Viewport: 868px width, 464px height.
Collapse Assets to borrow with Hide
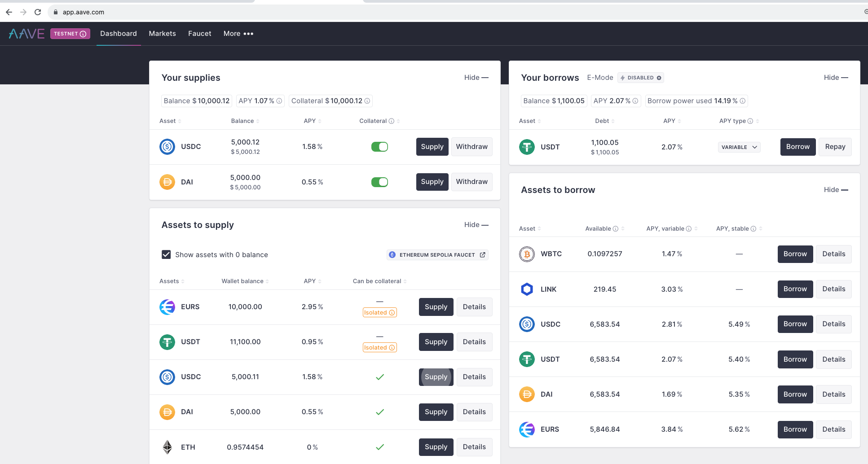pyautogui.click(x=836, y=190)
